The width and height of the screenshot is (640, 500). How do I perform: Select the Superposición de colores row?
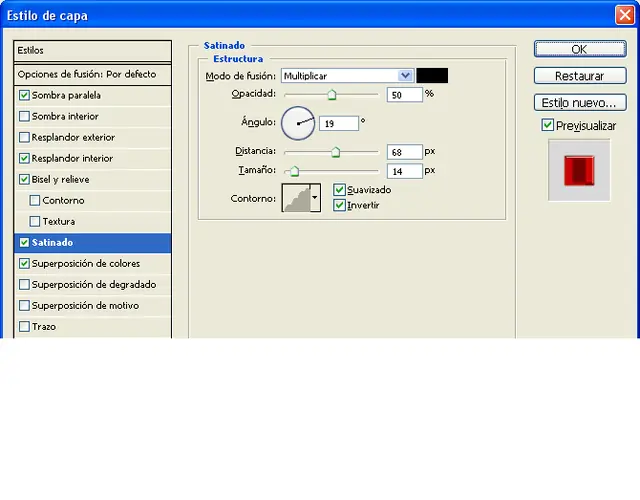(92, 264)
